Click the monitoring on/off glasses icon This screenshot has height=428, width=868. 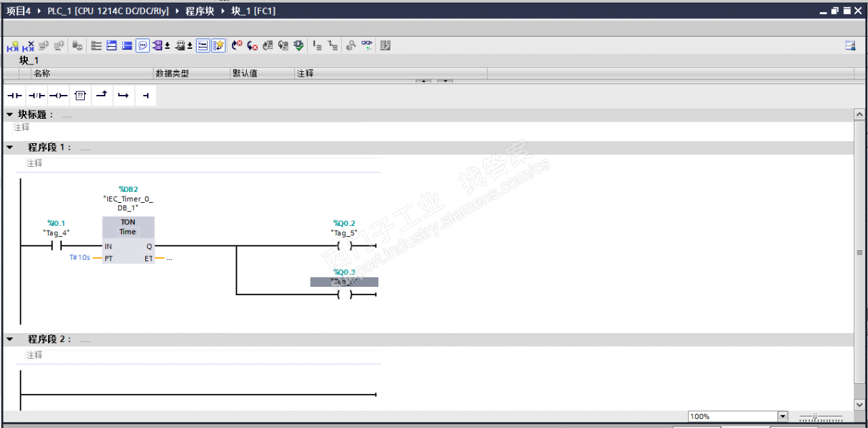pos(366,46)
